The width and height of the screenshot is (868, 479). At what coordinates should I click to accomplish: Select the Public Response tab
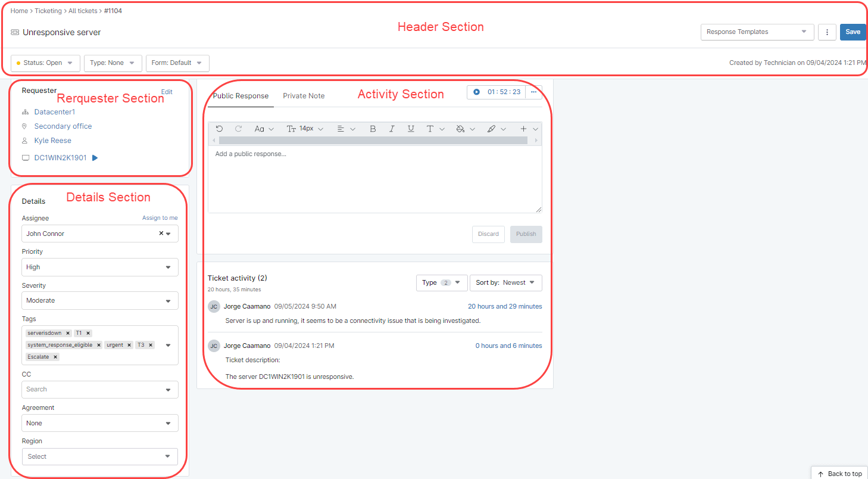[x=241, y=96]
